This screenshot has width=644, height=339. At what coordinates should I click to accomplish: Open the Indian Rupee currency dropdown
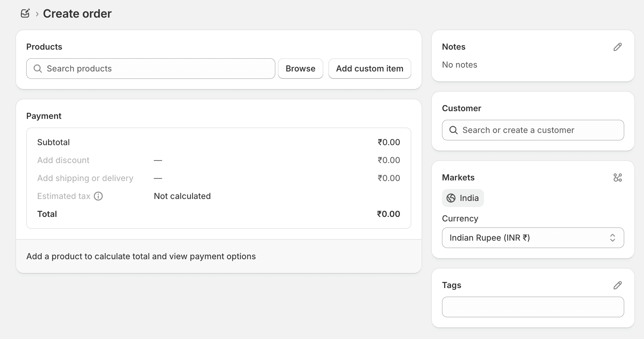pos(533,238)
